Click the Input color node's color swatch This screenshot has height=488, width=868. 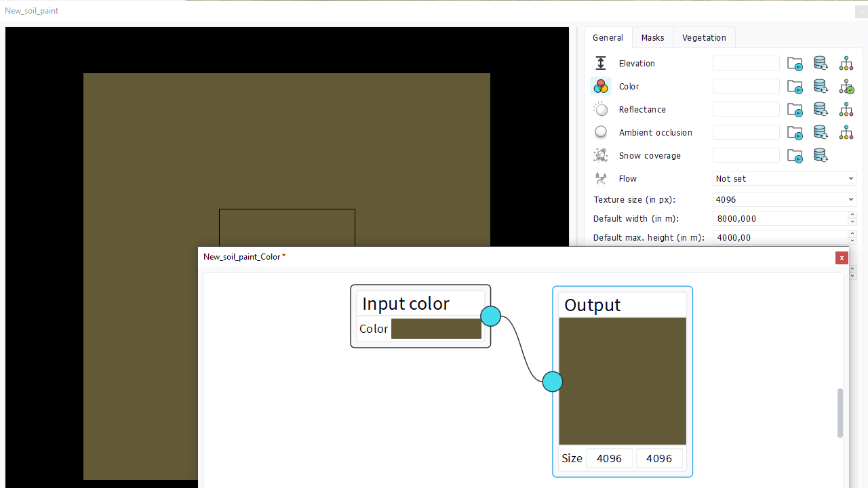point(436,329)
